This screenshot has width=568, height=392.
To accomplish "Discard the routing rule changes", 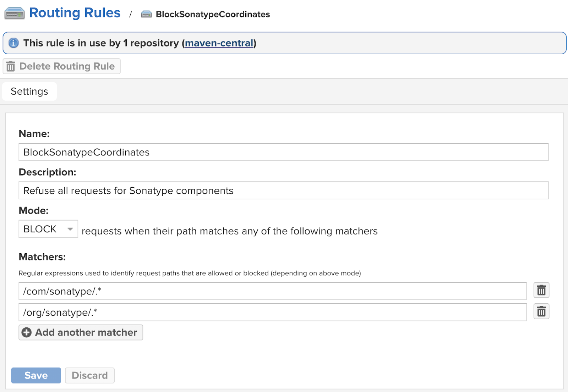I will (x=89, y=375).
